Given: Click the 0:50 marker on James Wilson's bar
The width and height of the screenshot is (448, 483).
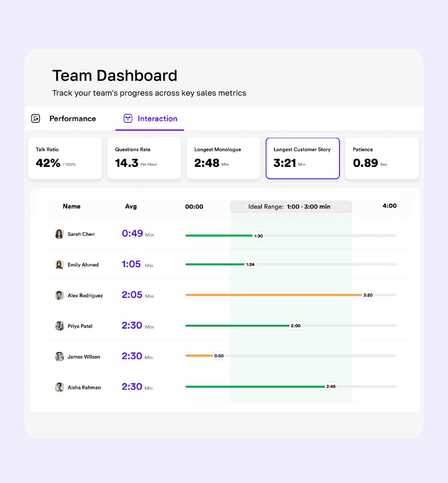Looking at the screenshot, I should pyautogui.click(x=219, y=356).
